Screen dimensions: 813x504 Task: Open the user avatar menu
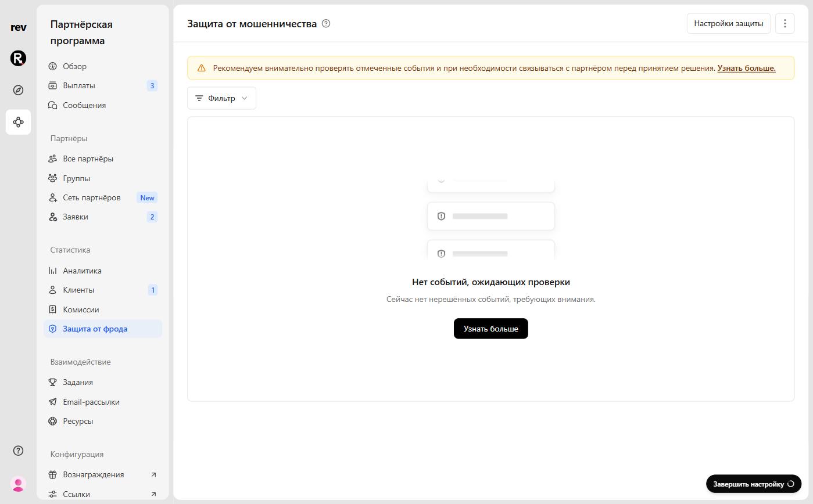pos(18,484)
